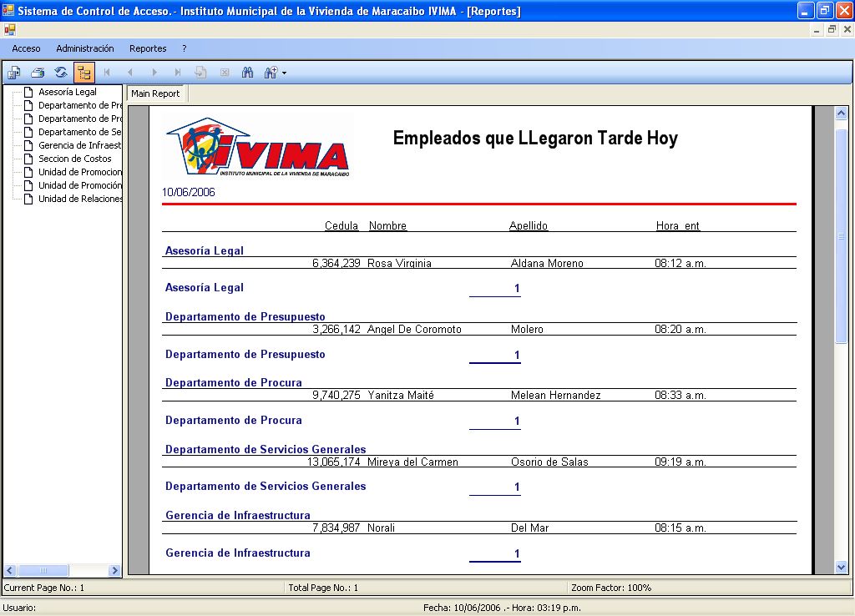Click the name 'Mireya del Carmen'

[x=412, y=462]
